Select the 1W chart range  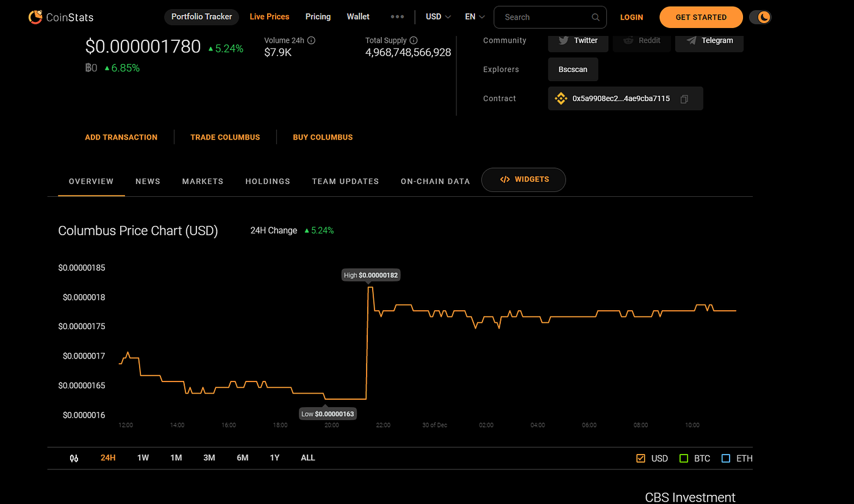coord(143,458)
